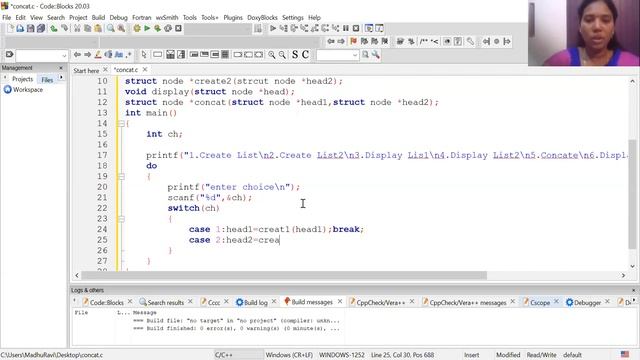640x360 pixels.
Task: Click the vertical scrollbar thumb in the editor
Action: coord(632,194)
